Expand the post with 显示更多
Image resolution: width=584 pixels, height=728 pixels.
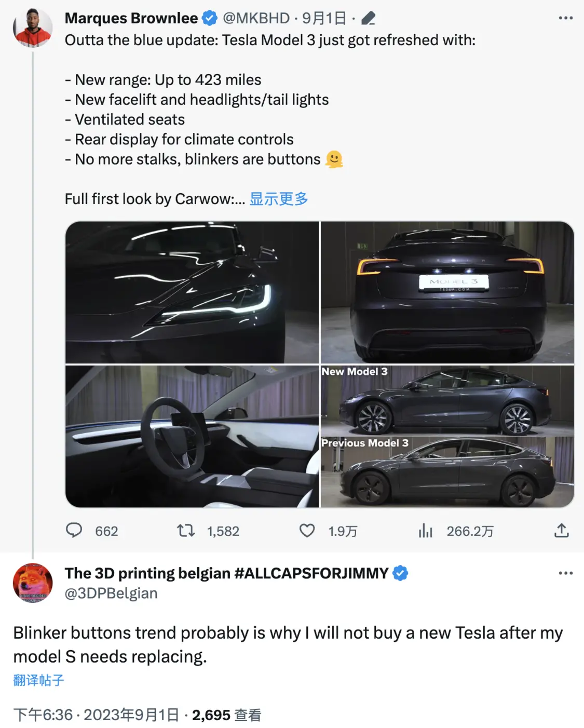click(279, 199)
